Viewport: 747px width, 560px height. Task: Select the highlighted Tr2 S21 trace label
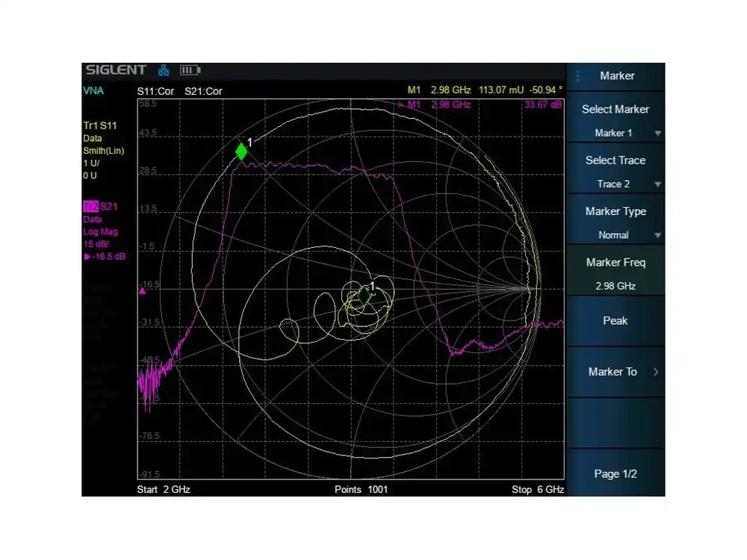coord(100,207)
